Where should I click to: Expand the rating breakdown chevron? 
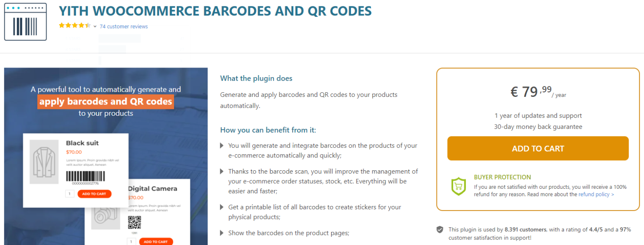point(95,26)
